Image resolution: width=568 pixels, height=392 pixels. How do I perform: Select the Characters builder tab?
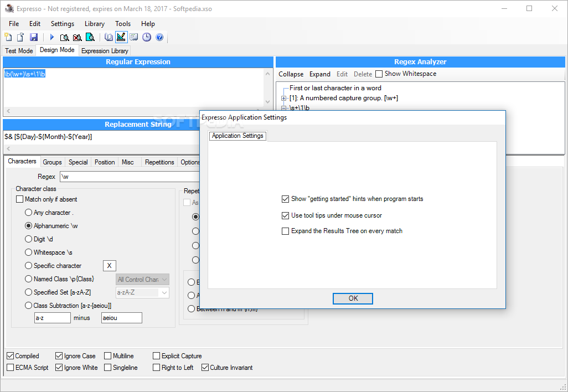click(x=22, y=161)
